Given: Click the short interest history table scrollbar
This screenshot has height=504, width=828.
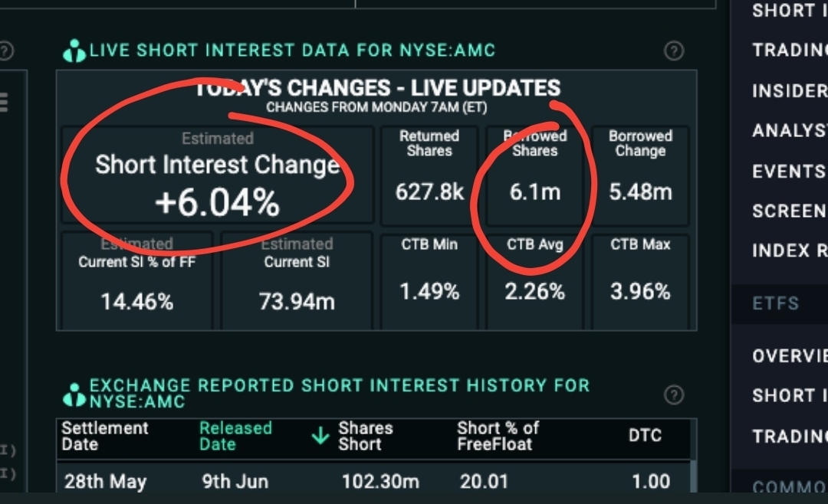Looking at the screenshot, I should [692, 475].
